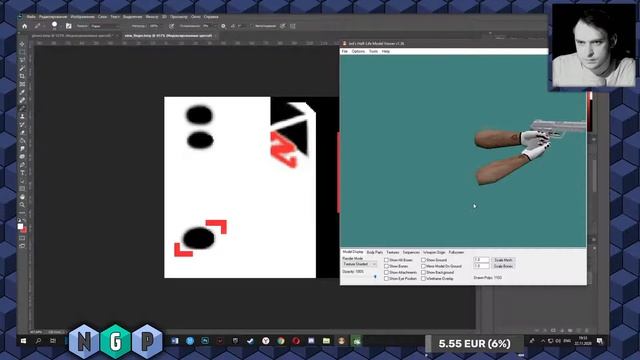
Task: Switch to the Fullscreen tab
Action: [x=456, y=252]
